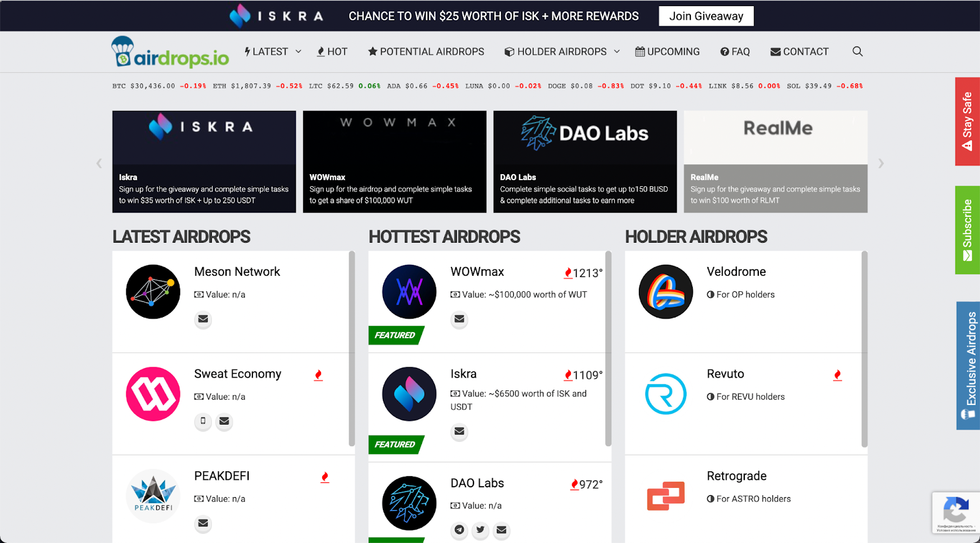
Task: Click the email icon under Meson Network
Action: tap(203, 319)
